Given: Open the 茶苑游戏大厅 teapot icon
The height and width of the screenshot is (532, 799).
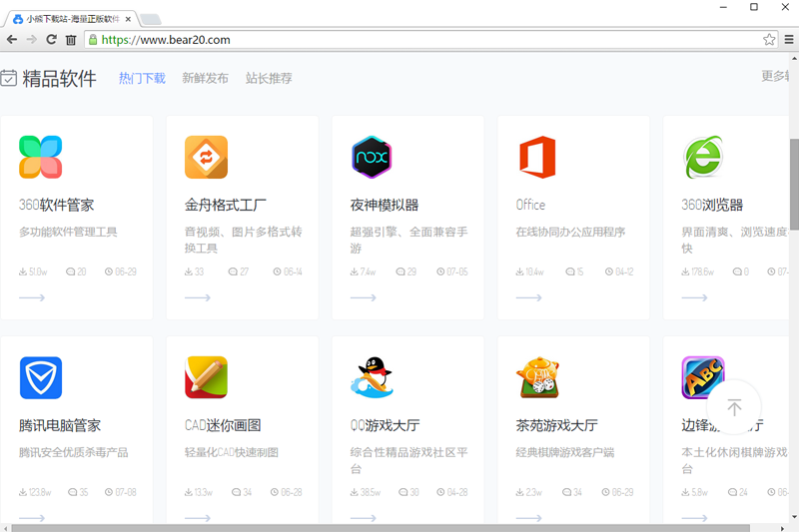Looking at the screenshot, I should (x=537, y=377).
